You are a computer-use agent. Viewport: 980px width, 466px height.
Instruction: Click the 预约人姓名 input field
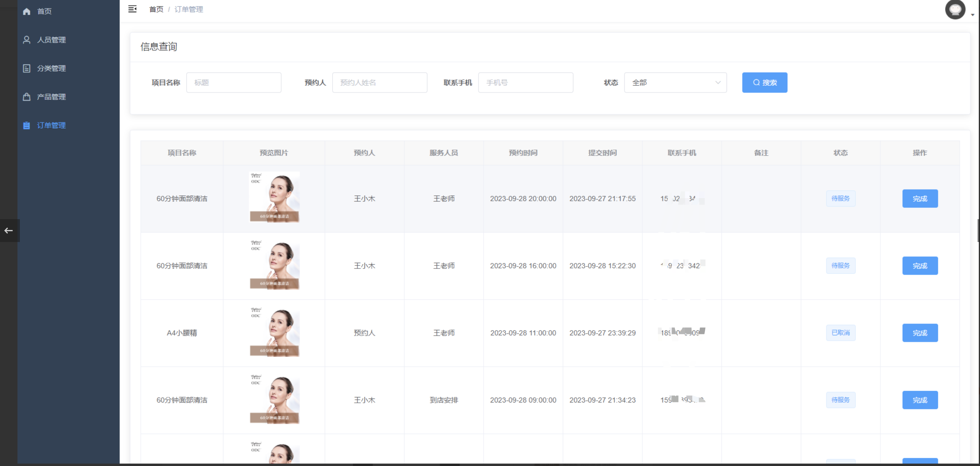379,82
